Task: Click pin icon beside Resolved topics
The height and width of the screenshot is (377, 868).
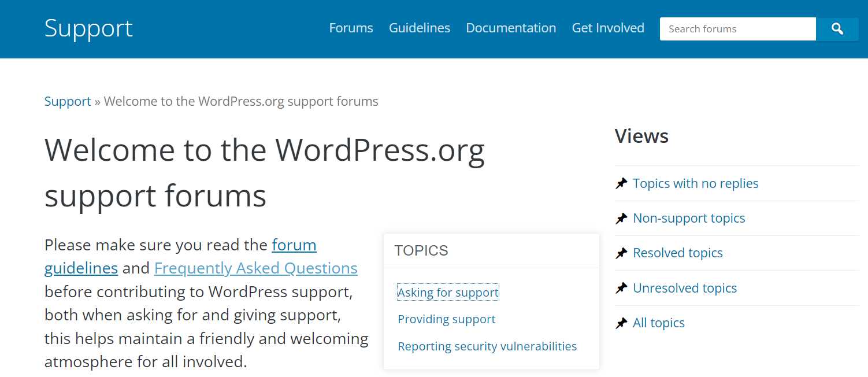Action: [x=621, y=253]
